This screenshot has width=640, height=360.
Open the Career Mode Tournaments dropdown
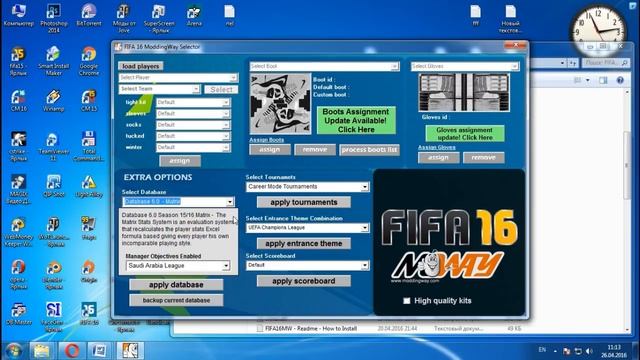(x=364, y=187)
